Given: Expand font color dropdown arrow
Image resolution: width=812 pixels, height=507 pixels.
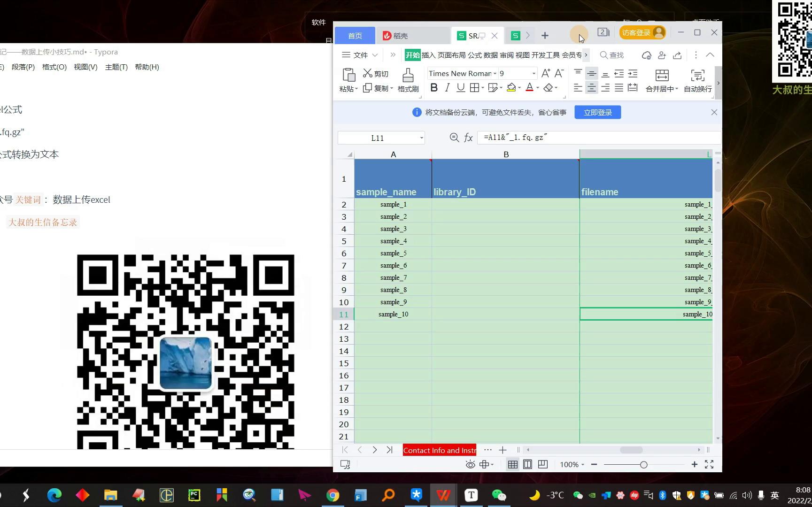Looking at the screenshot, I should click(x=537, y=88).
